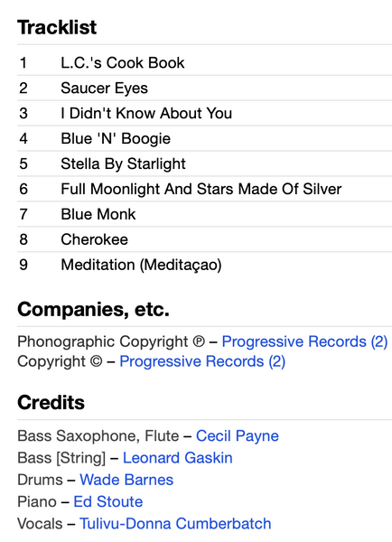Open Ed Stoute artist link
The image size is (392, 542).
(x=108, y=501)
